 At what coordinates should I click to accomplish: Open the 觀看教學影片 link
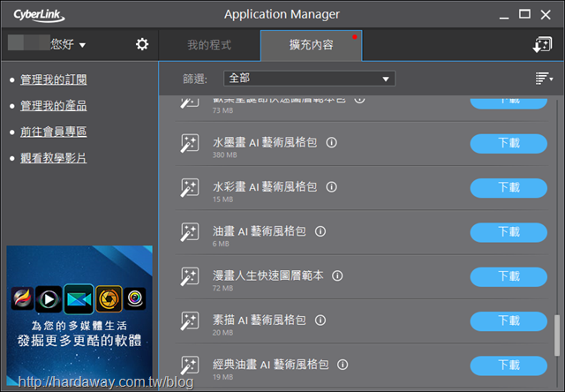coord(53,158)
